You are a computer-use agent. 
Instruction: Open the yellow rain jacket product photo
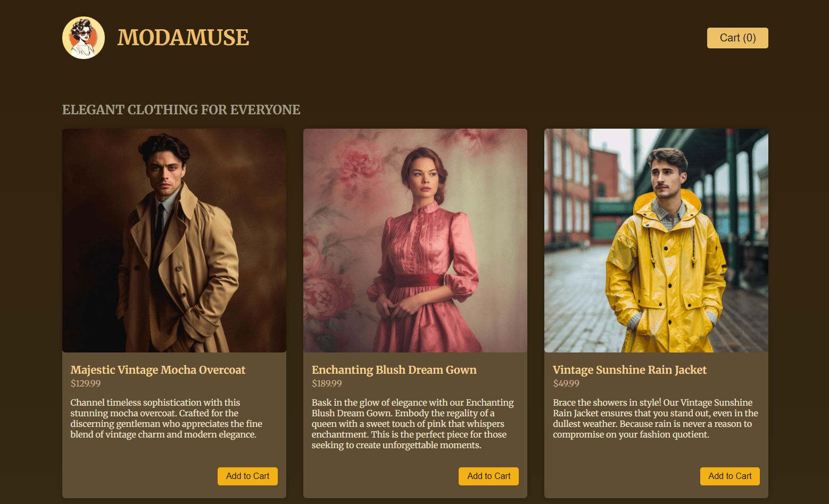click(x=656, y=240)
